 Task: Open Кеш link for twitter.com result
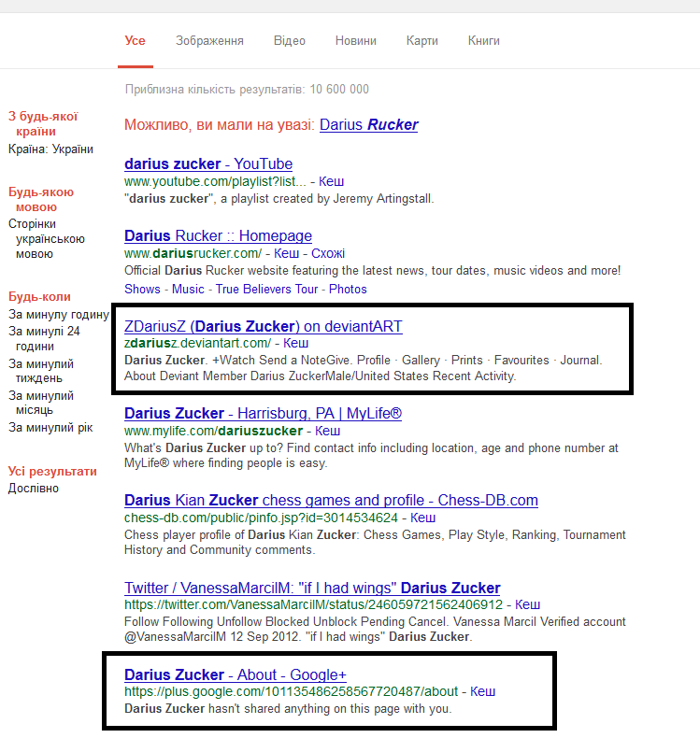[527, 604]
